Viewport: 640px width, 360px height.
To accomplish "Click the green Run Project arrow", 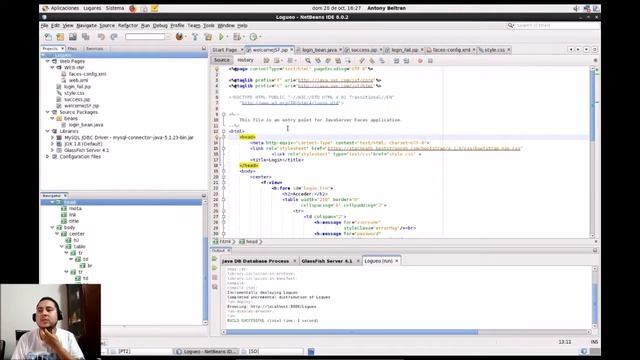I will click(x=221, y=37).
